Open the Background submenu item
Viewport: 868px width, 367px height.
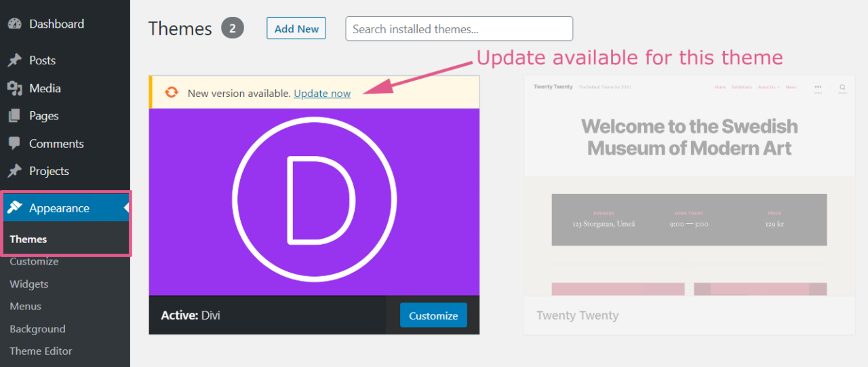pyautogui.click(x=37, y=328)
